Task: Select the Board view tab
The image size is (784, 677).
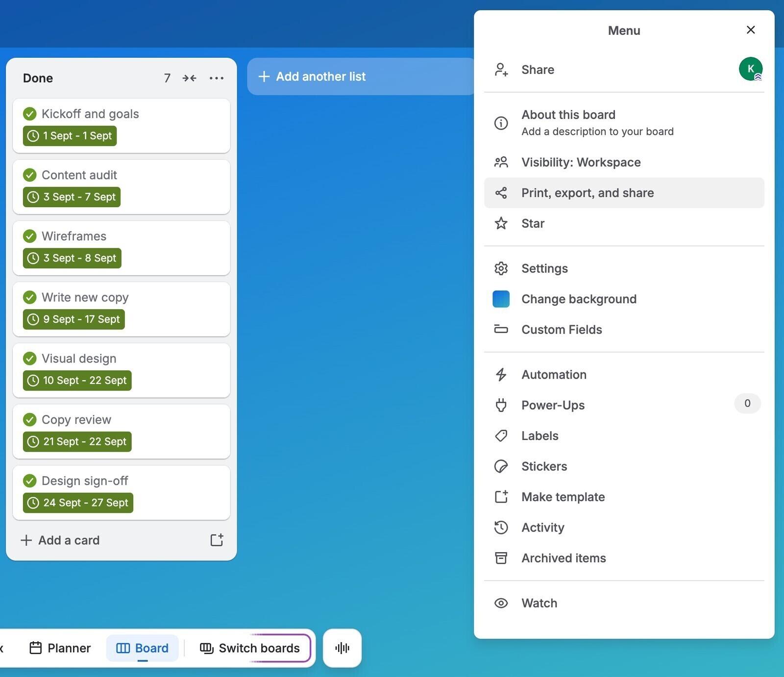Action: pos(142,648)
